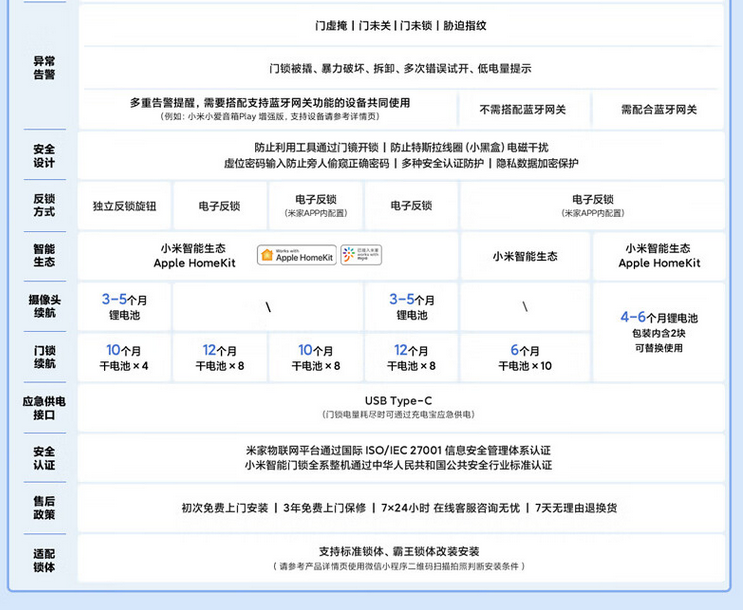Click the 7天无理由退换货 text
The height and width of the screenshot is (610, 745).
(x=576, y=508)
